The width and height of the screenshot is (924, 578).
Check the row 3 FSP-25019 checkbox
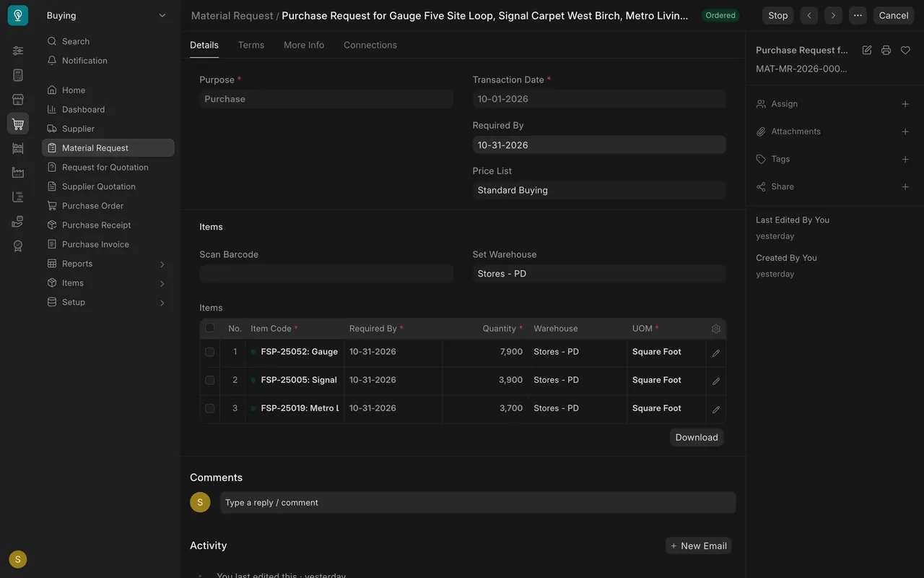210,408
